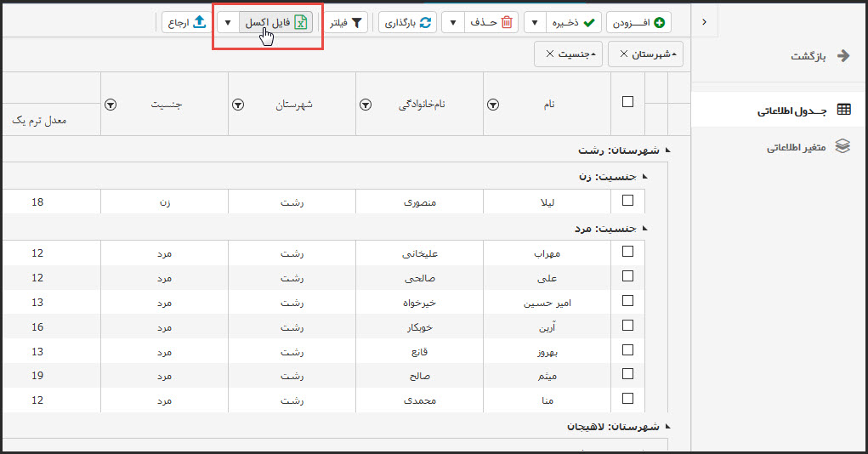868x454 pixels.
Task: Collapse the شهرستان: لاهیجان group
Action: pos(667,426)
